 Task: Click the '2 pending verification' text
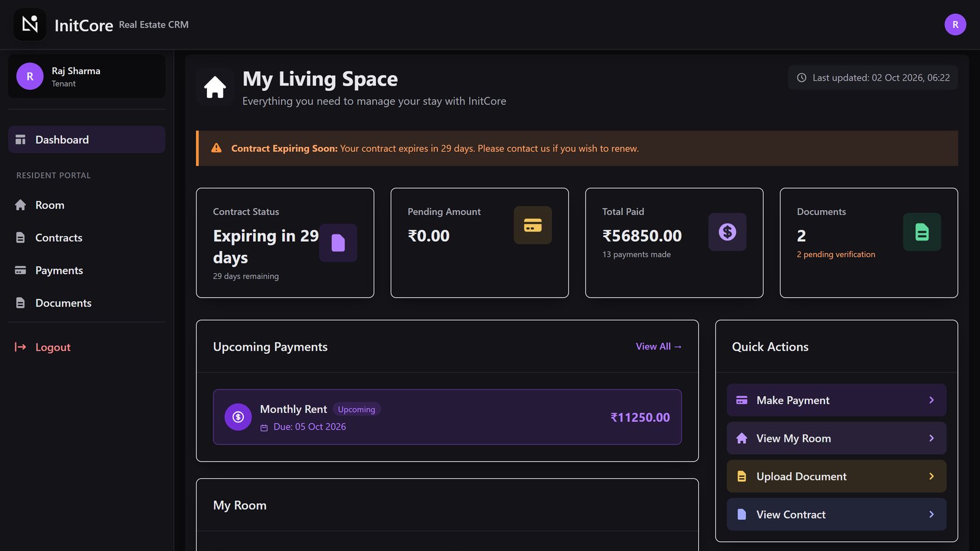tap(836, 255)
